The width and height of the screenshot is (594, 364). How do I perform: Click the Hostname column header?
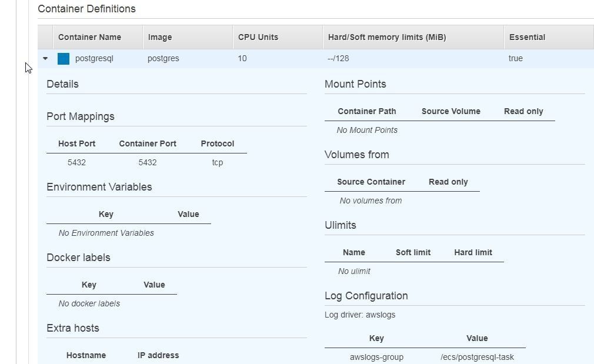click(x=86, y=355)
